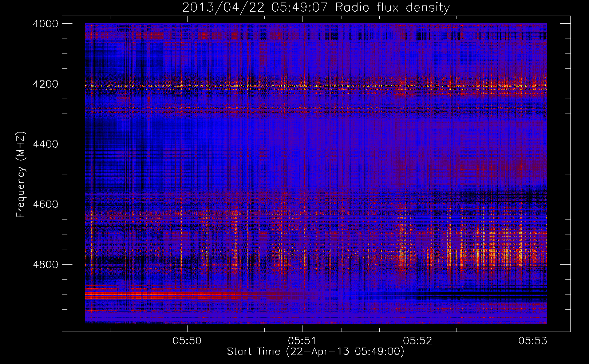Select the 4600 frequency axis label
The height and width of the screenshot is (364, 589).
point(46,204)
